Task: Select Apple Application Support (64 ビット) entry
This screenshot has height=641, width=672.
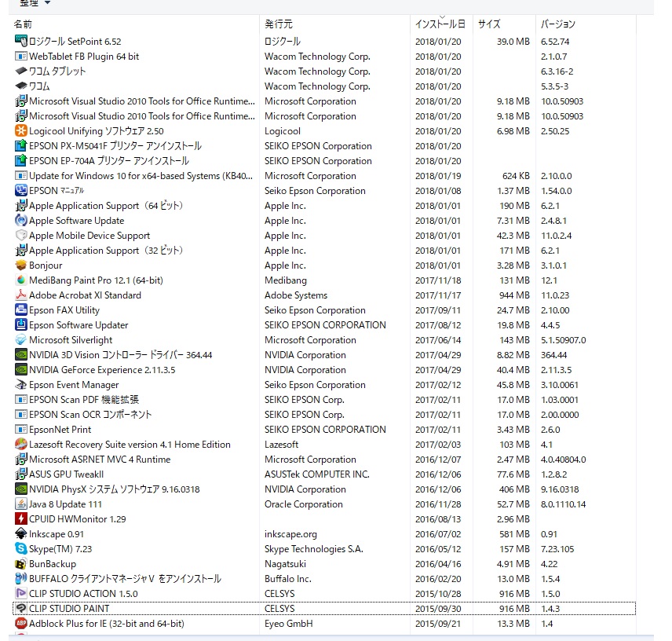Action: click(x=324, y=205)
